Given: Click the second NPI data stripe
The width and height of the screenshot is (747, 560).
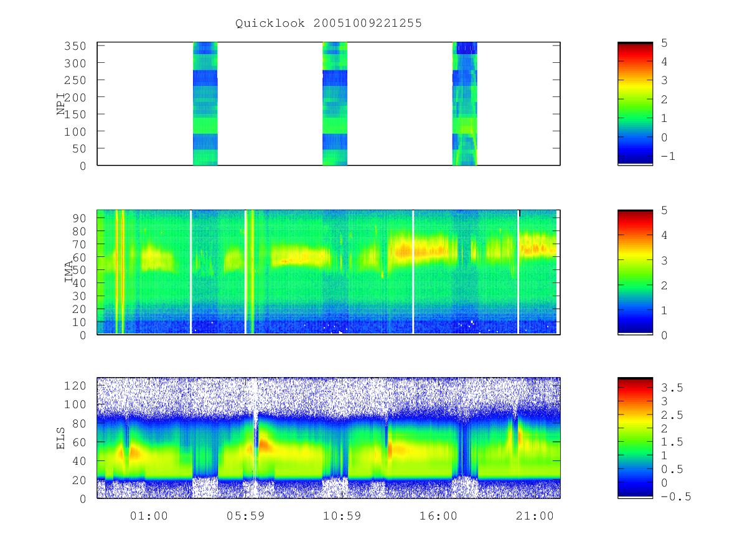Looking at the screenshot, I should point(335,103).
